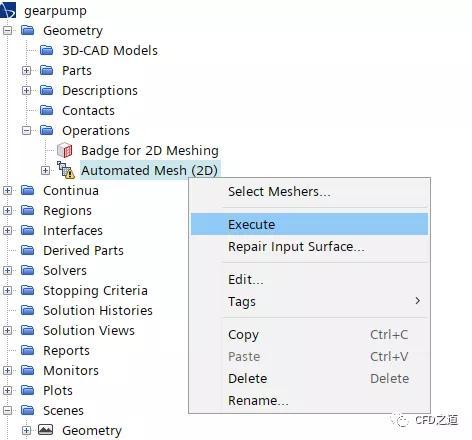Click the 3D-CAD Models folder icon
472x440 pixels.
[x=47, y=50]
